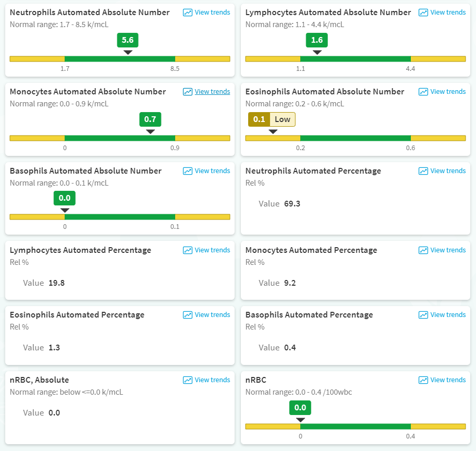Click trend chart icon for Monocytes Automated Absolute Number
476x451 pixels.
[188, 92]
